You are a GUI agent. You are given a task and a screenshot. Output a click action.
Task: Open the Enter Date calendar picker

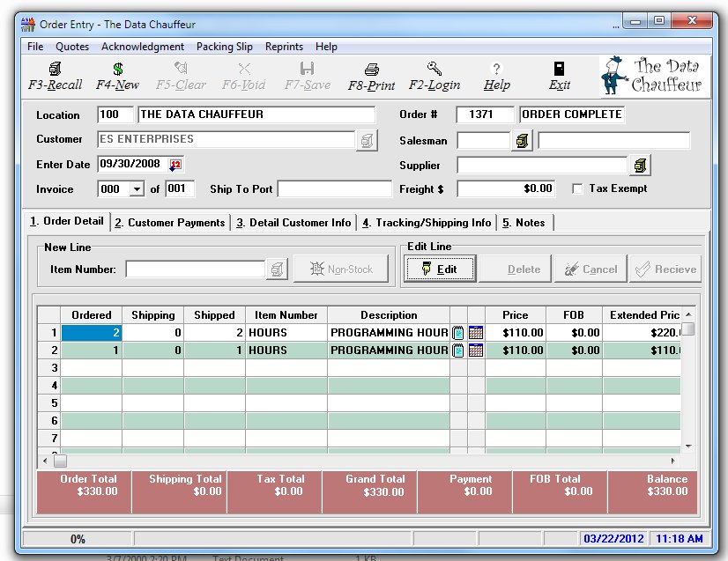tap(175, 165)
